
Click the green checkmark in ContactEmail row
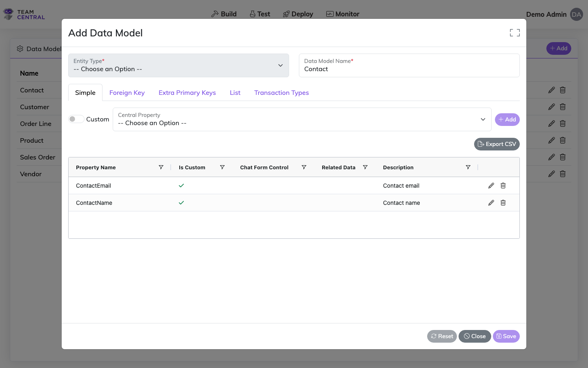click(x=181, y=185)
